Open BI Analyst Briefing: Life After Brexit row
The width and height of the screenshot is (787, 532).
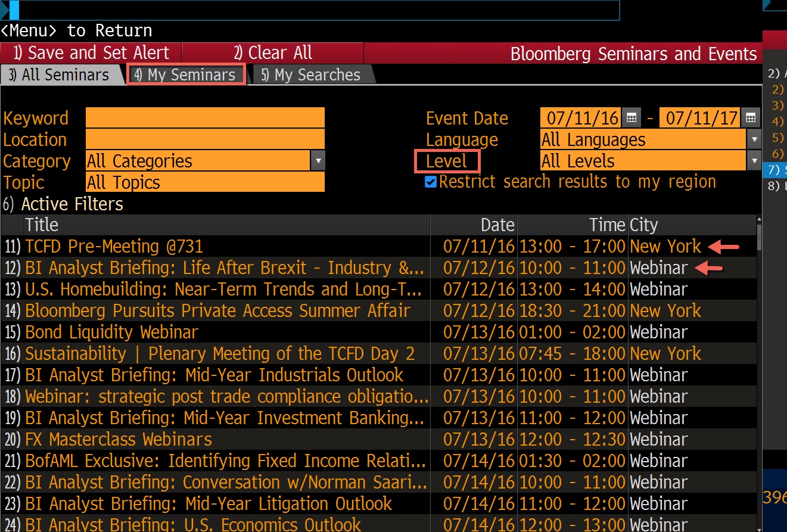[x=378, y=267]
